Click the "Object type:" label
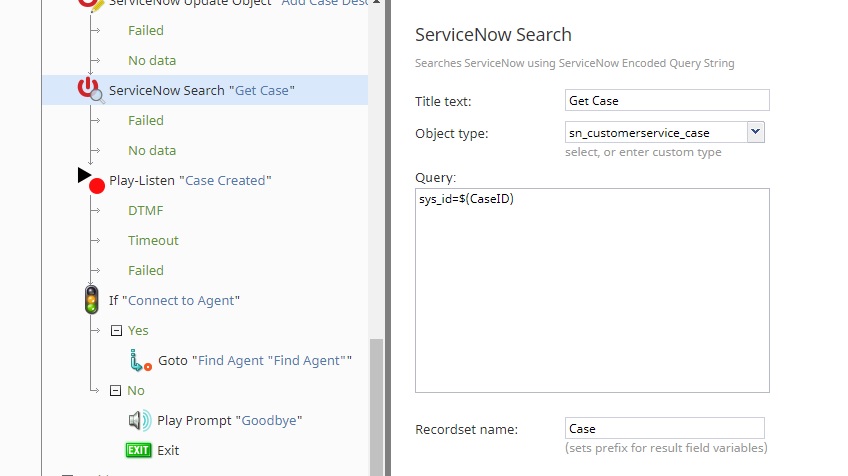This screenshot has height=476, width=848. (452, 133)
